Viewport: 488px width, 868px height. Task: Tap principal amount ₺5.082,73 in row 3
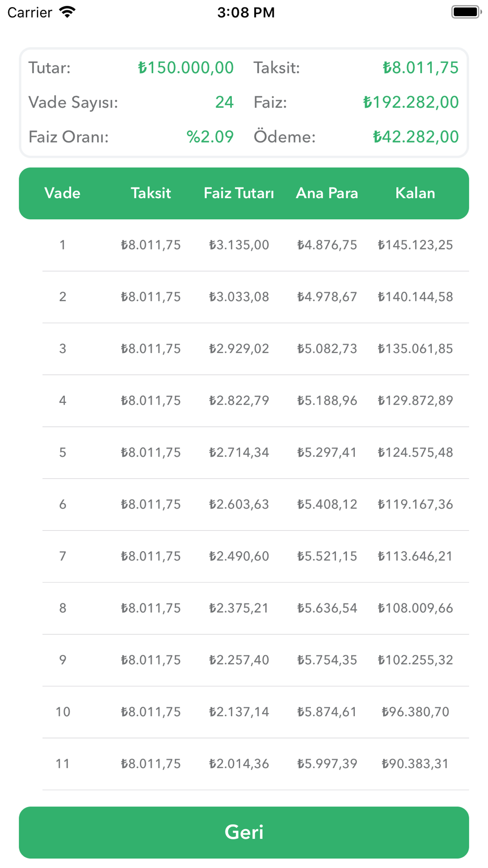click(327, 349)
